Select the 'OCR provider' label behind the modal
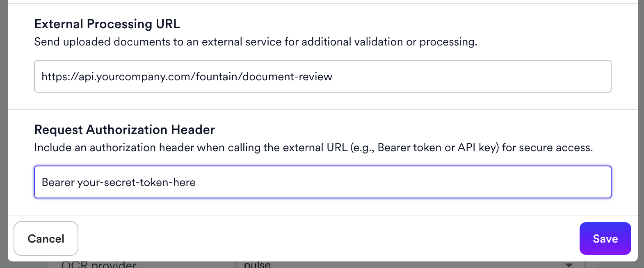644x268 pixels. 99,265
